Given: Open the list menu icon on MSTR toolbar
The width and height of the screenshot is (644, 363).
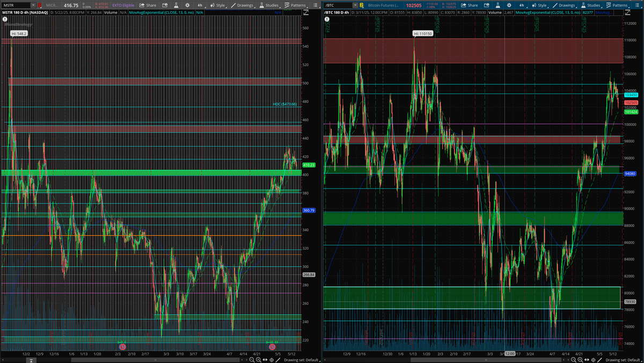Looking at the screenshot, I should pyautogui.click(x=314, y=5).
